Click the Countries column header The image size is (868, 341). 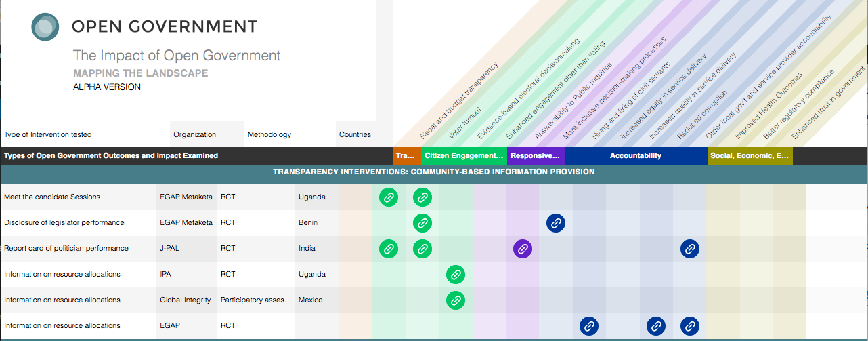coord(355,134)
